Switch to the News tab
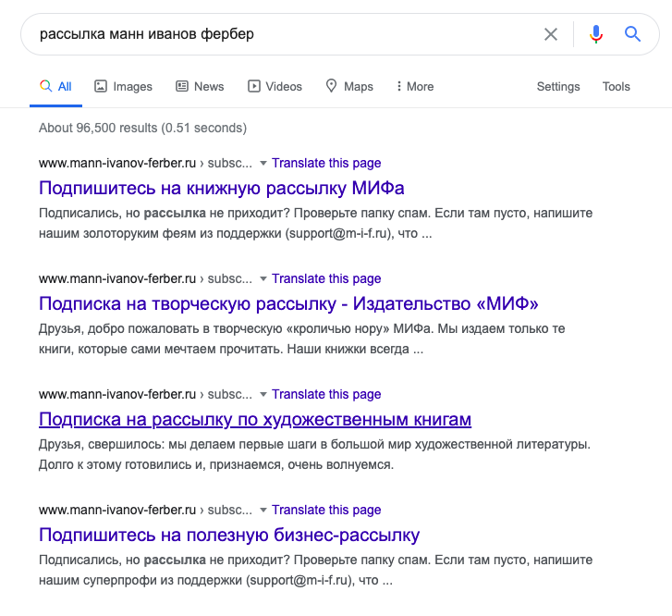This screenshot has width=672, height=616. click(x=200, y=87)
